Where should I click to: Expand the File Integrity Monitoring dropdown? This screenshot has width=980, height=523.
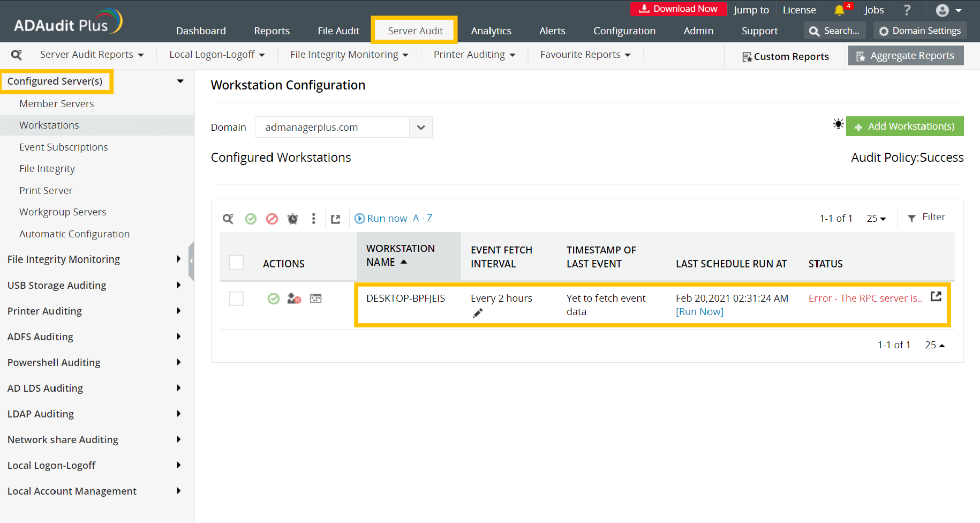(349, 54)
